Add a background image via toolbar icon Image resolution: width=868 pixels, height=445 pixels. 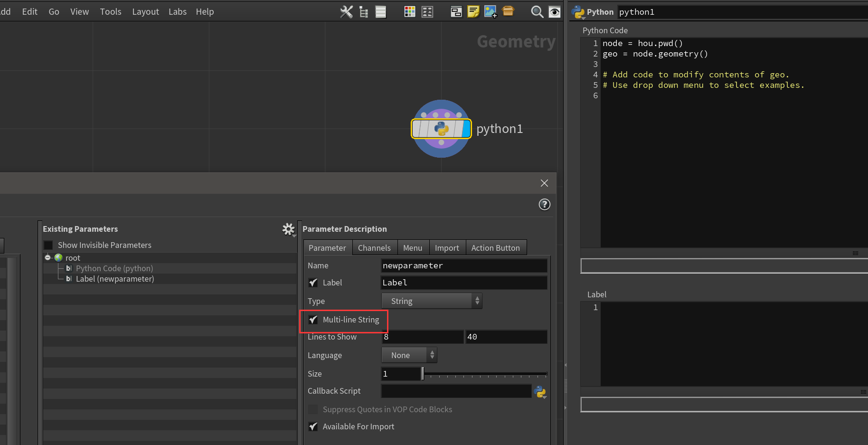pyautogui.click(x=491, y=12)
